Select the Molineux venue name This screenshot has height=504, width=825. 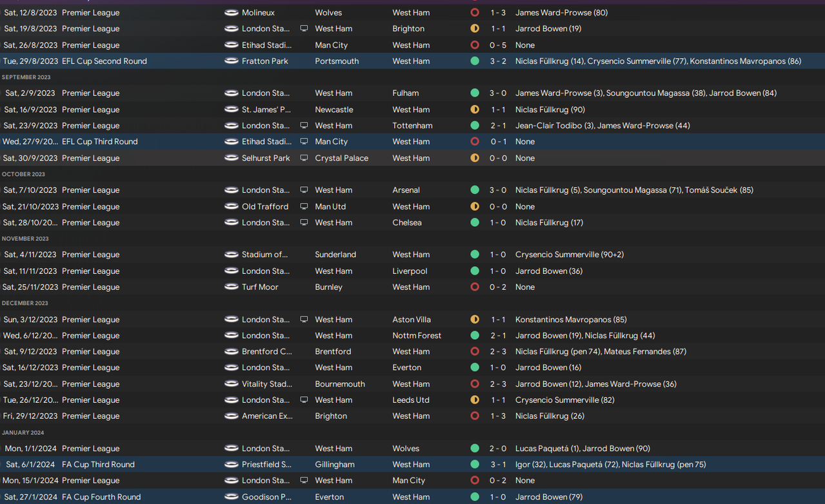coord(258,13)
